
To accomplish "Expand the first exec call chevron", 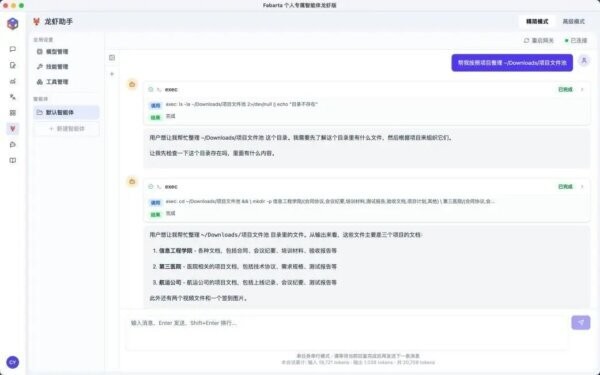I will coord(582,90).
